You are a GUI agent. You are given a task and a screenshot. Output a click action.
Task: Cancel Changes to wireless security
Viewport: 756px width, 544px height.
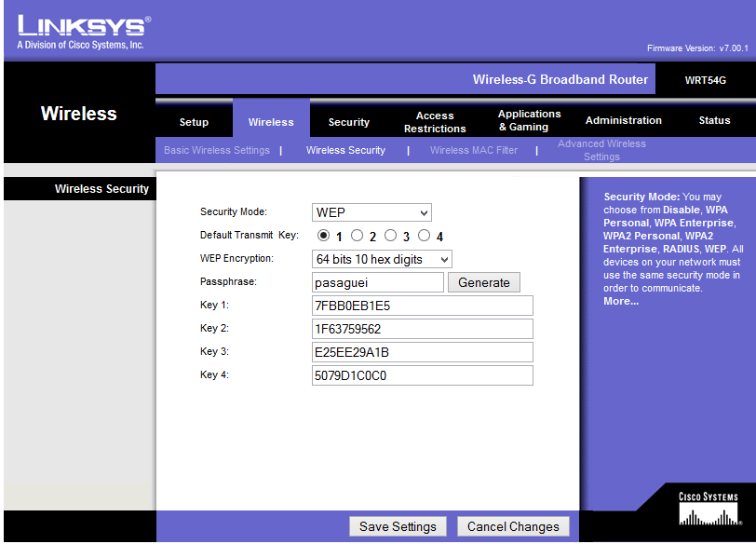[513, 526]
